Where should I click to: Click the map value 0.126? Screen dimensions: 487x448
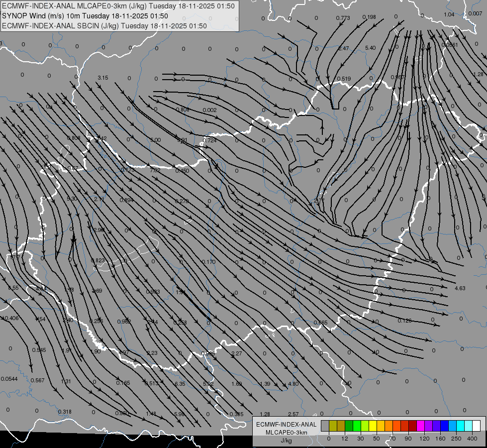click(405, 321)
